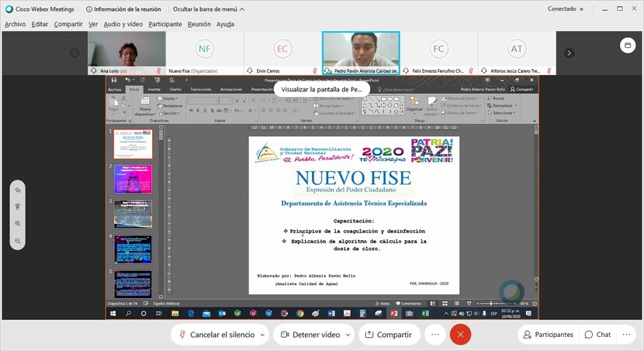Image resolution: width=644 pixels, height=351 pixels.
Task: Click fit slide to window icon
Action: click(x=535, y=304)
